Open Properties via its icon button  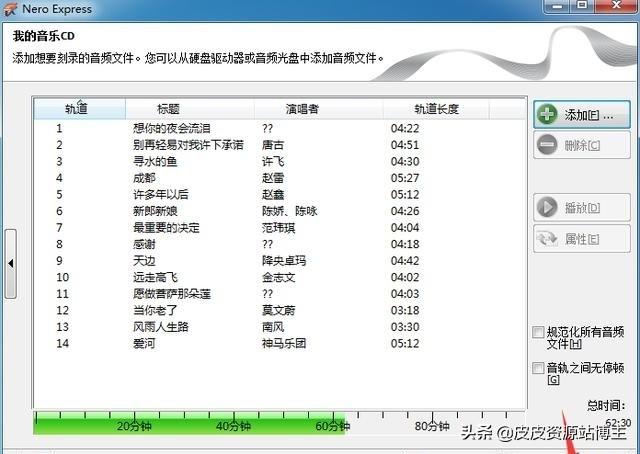(x=547, y=238)
